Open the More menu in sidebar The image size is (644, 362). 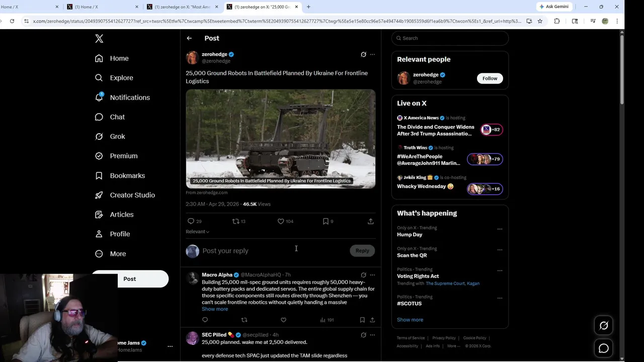tap(110, 254)
